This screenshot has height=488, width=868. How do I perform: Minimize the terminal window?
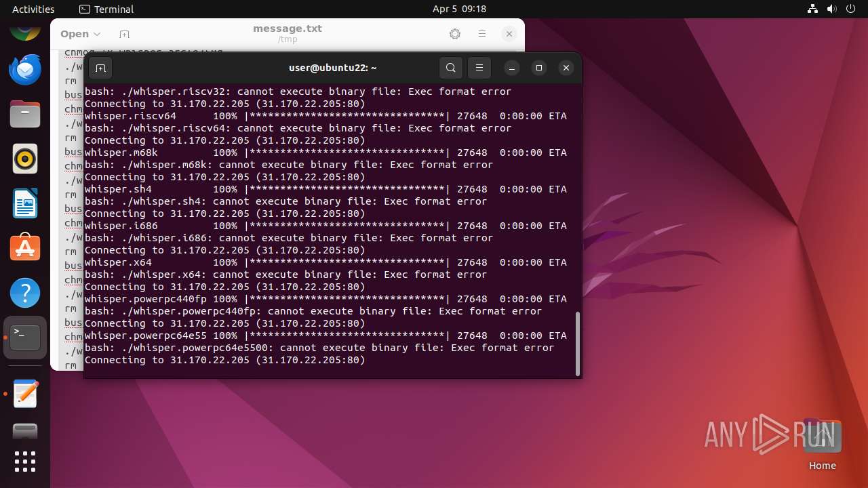click(x=512, y=68)
